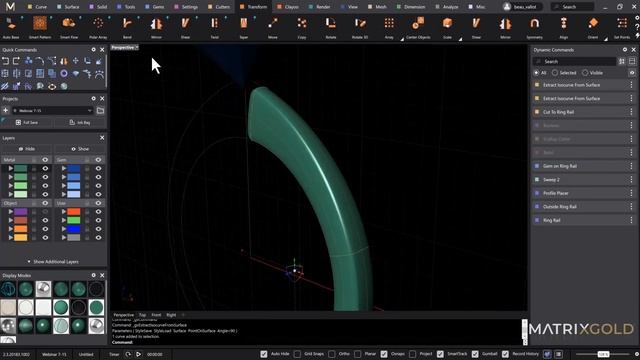Screen dimensions: 640x360
Task: Click the bright blue User layer swatch
Action: (x=74, y=229)
